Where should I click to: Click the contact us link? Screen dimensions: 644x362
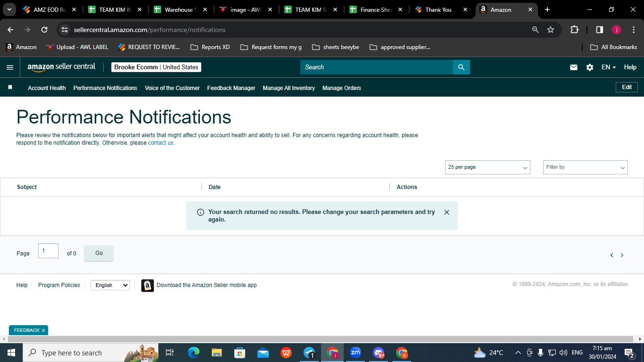tap(161, 143)
